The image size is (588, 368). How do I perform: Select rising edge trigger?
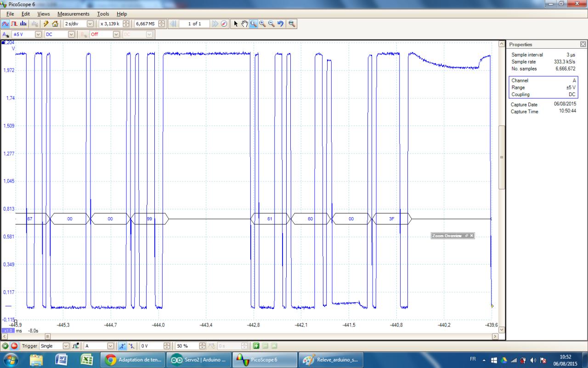(x=122, y=346)
